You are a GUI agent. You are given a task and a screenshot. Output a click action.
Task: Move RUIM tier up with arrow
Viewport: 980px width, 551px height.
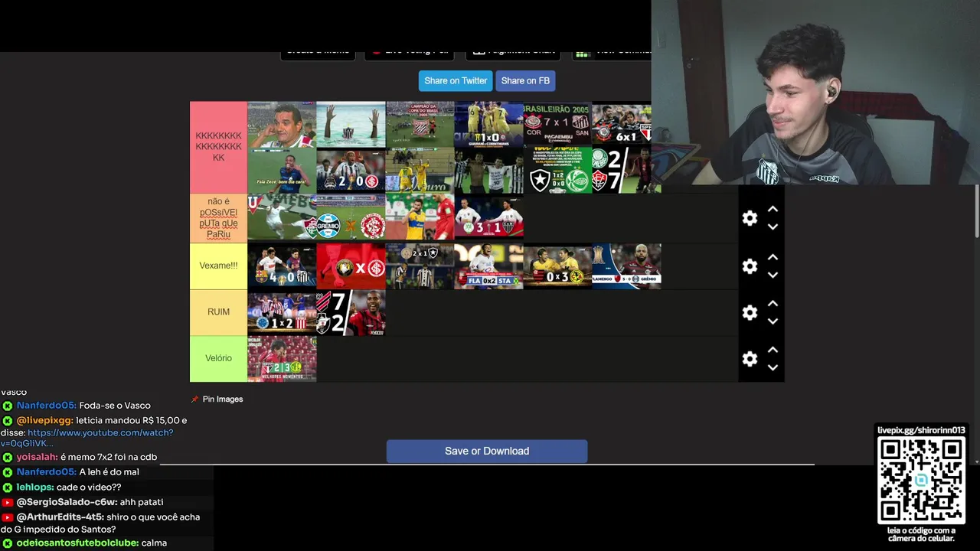773,303
